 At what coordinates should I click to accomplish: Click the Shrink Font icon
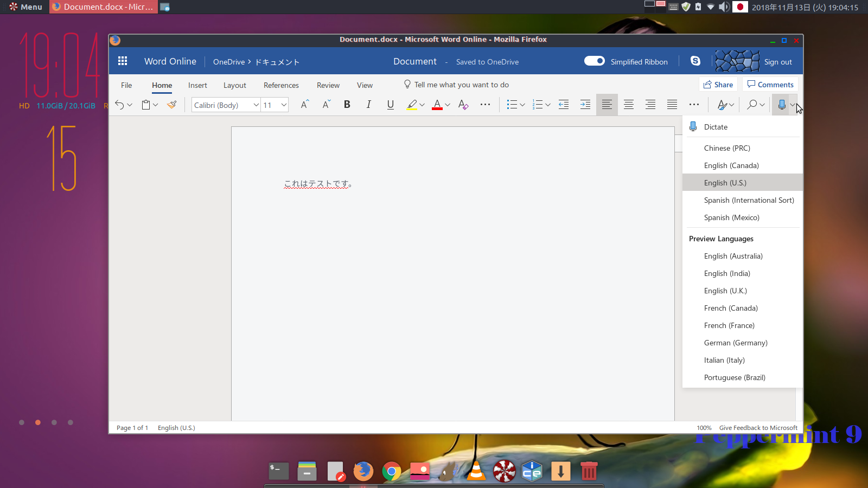click(326, 105)
